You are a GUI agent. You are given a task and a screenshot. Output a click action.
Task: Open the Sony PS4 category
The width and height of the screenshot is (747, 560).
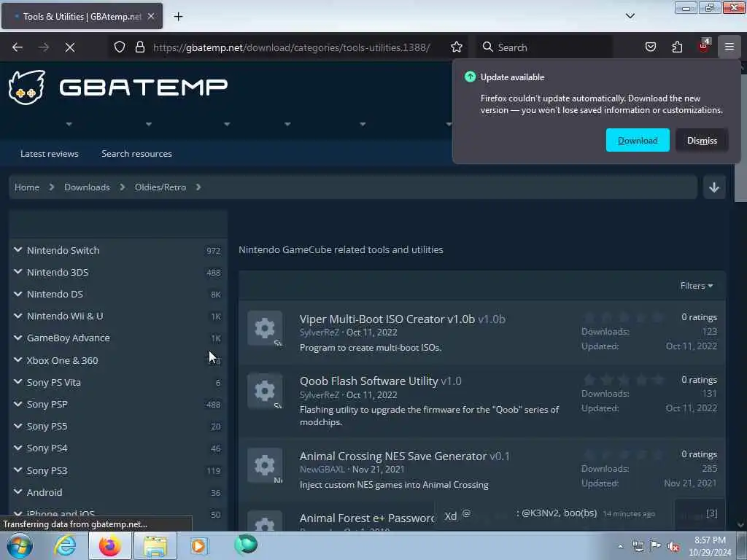(x=47, y=448)
